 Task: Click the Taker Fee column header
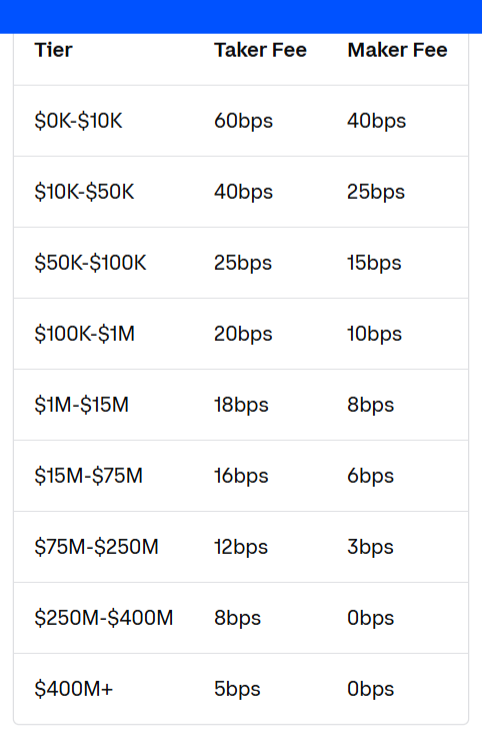[260, 50]
